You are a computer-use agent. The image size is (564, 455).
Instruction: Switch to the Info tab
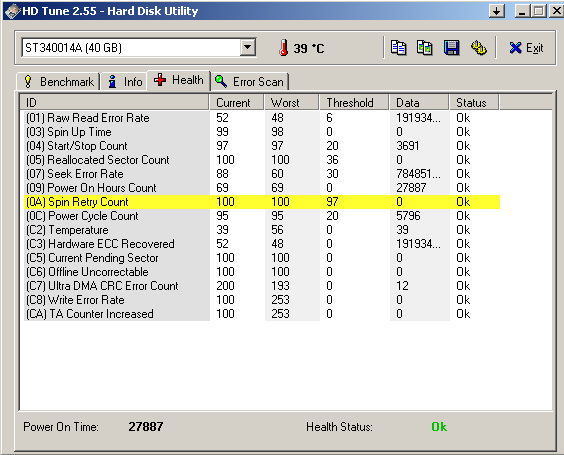(x=125, y=82)
